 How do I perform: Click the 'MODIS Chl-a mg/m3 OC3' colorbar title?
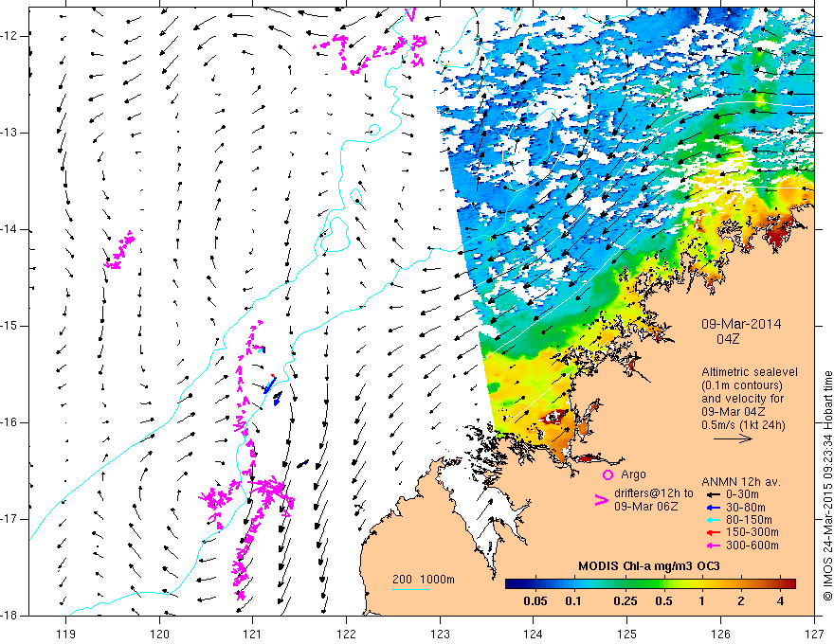pos(649,566)
